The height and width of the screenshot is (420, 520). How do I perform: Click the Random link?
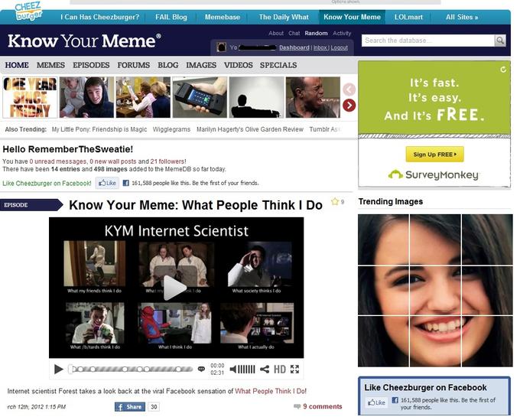tap(316, 33)
